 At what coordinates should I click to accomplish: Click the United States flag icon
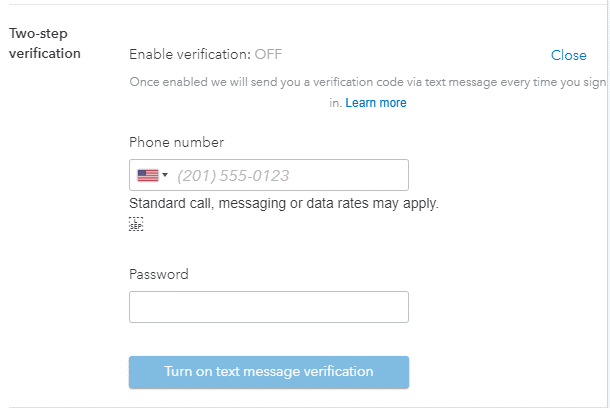148,175
